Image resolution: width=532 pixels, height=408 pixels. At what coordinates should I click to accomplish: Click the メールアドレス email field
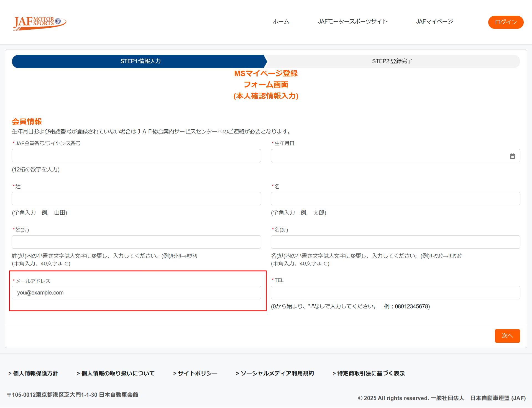tap(136, 292)
